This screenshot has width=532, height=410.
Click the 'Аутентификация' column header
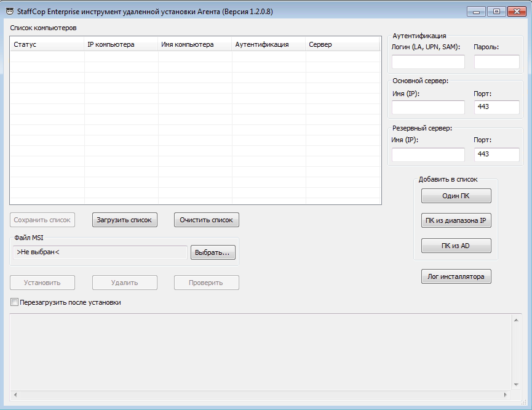(269, 44)
